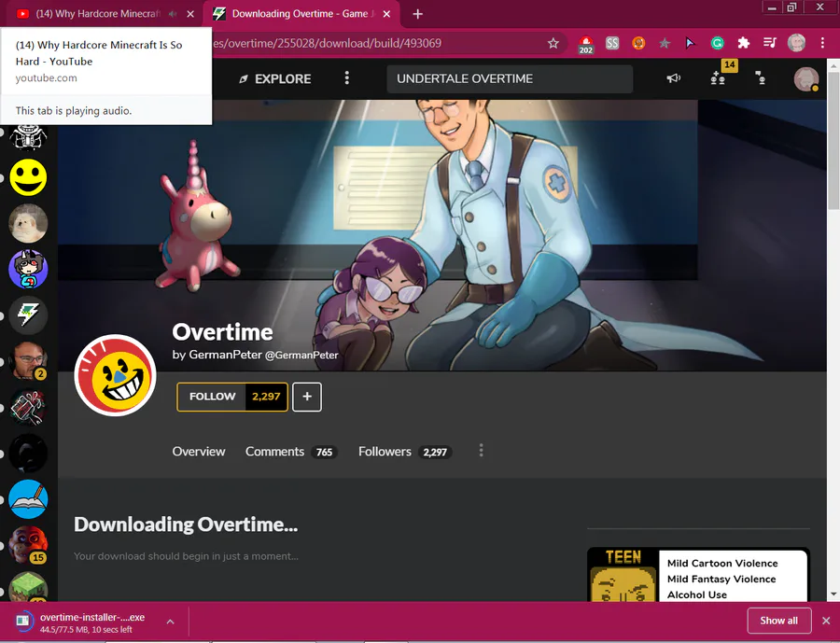Open the Comments 765 tab
Screen dimensions: 840x643
coord(291,452)
